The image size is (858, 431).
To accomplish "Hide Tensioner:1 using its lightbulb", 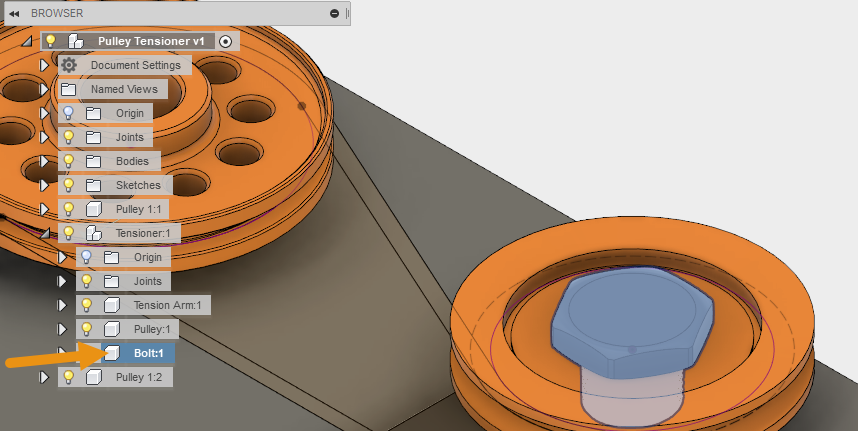I will click(68, 234).
